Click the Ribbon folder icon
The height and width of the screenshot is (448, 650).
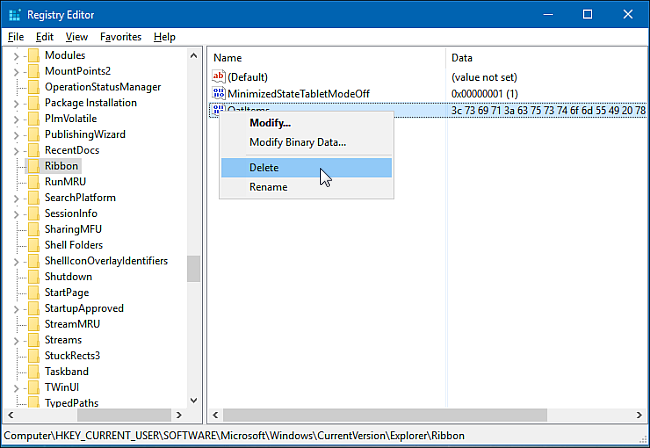point(34,166)
